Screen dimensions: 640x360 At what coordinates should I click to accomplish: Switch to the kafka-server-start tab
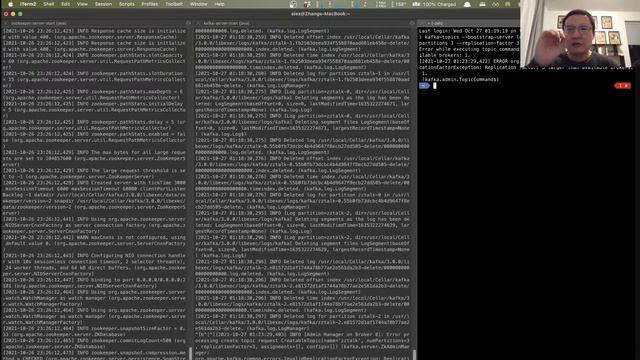point(304,23)
